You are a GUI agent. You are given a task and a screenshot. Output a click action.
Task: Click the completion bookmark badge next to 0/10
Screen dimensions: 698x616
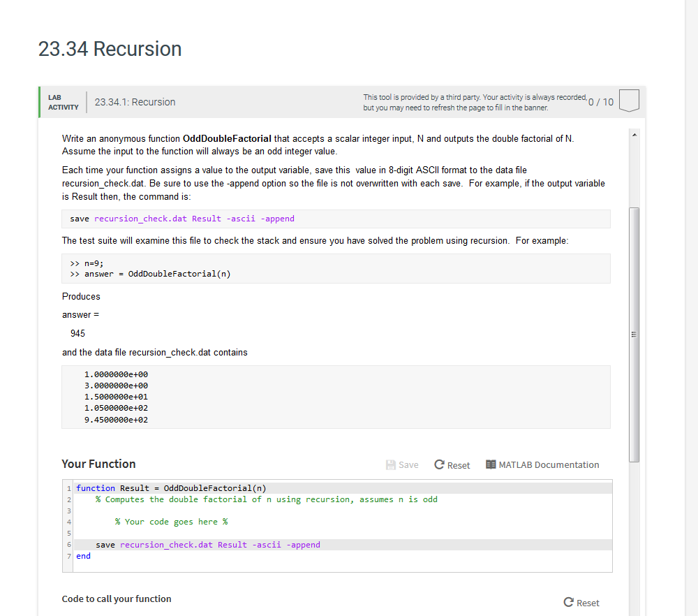point(628,101)
